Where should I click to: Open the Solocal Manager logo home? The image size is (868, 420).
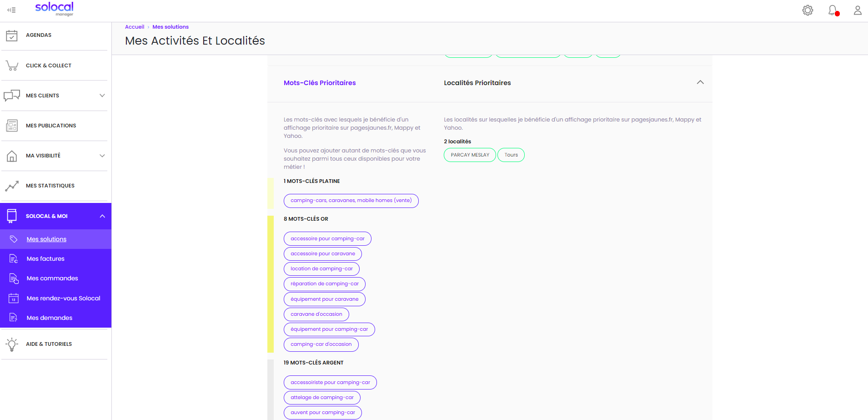pyautogui.click(x=54, y=9)
